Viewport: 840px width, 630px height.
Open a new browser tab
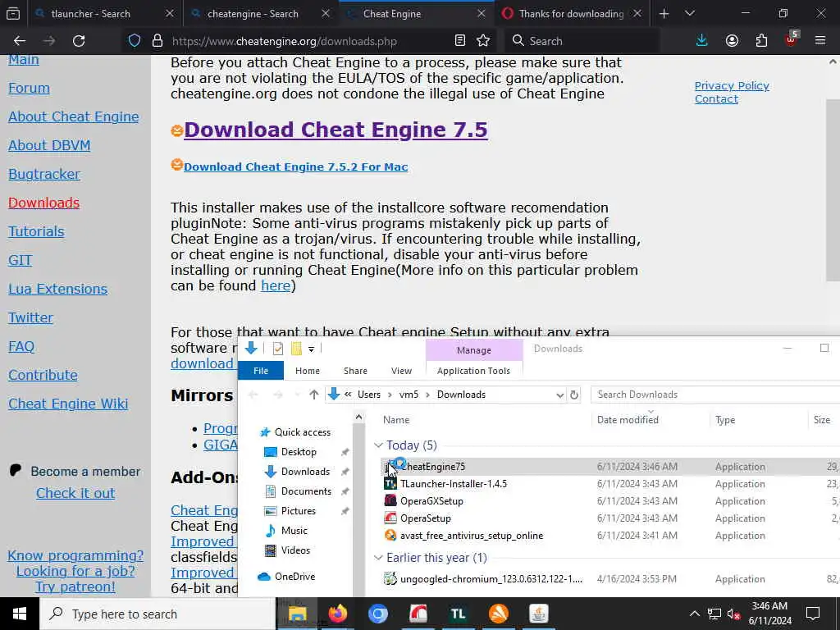click(x=664, y=13)
